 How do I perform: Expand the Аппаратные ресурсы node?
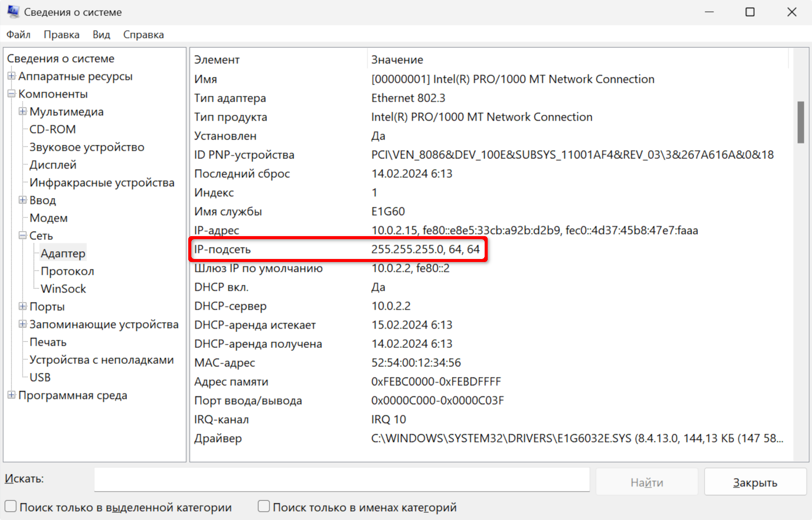click(12, 76)
